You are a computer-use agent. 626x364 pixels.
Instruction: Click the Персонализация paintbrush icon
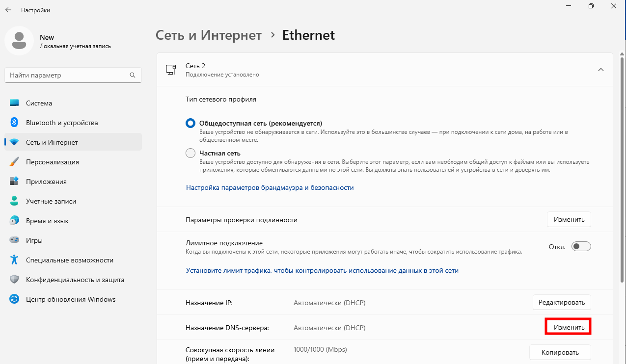[x=14, y=162]
